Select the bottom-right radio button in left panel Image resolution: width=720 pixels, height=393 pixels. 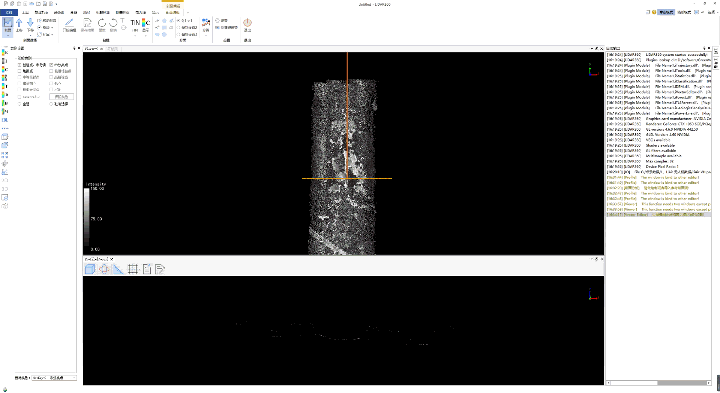click(x=51, y=104)
